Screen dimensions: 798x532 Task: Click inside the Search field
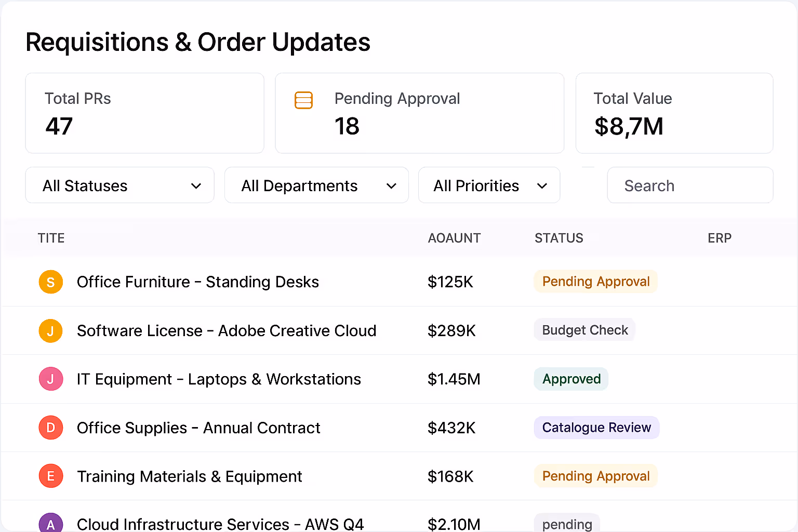(690, 185)
